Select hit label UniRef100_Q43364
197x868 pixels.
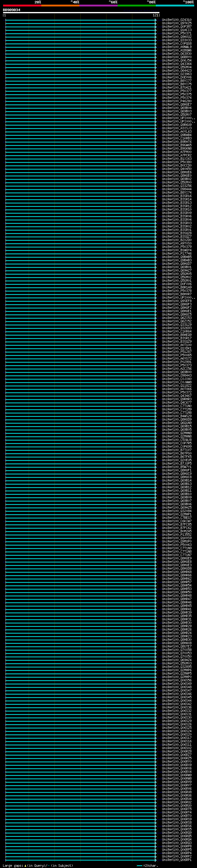tap(177, 64)
